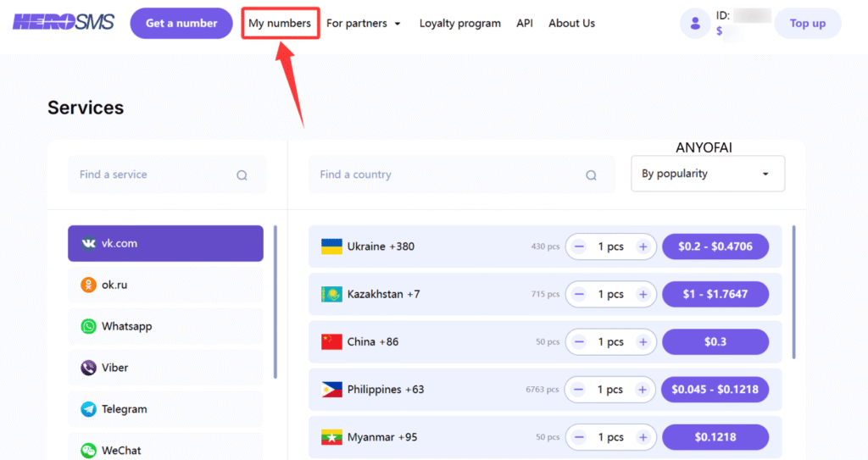
Task: Click the Kazakhstan flag icon
Action: tap(331, 294)
